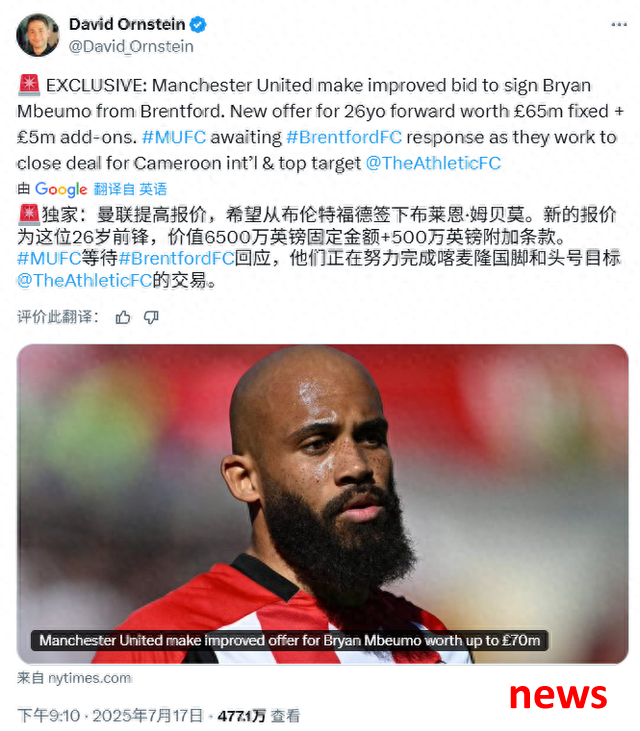Screen dimensions: 640x731
Task: Click the David Ornstein display name
Action: point(127,24)
